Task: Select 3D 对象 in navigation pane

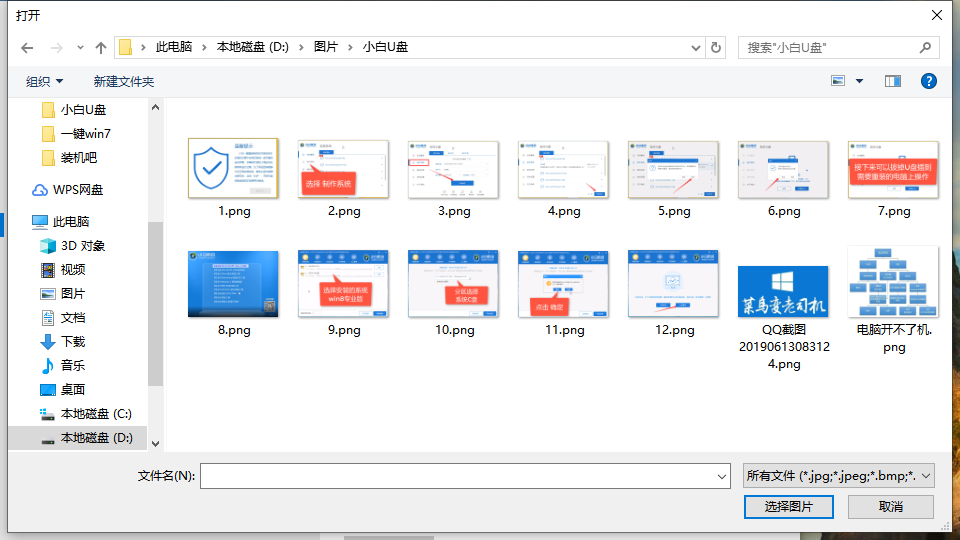Action: pos(82,246)
